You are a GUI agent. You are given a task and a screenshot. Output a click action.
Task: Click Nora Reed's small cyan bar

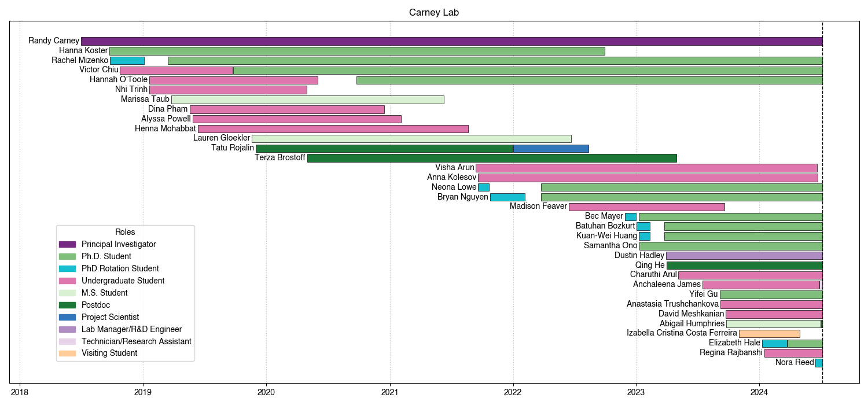[x=819, y=363]
